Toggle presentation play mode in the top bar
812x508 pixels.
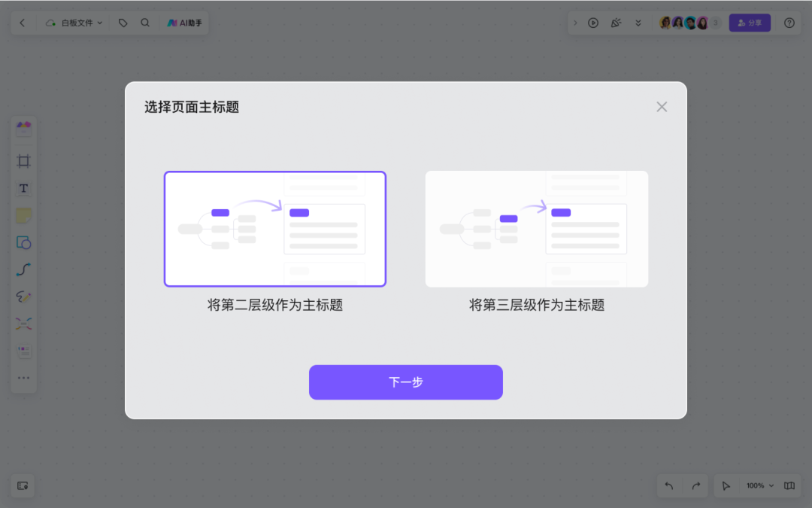tap(593, 23)
